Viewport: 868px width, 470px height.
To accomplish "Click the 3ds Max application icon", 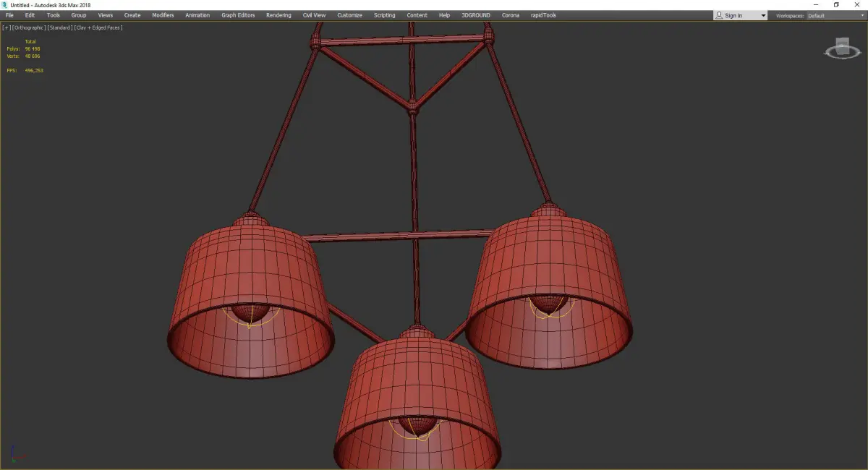I will pyautogui.click(x=4, y=4).
